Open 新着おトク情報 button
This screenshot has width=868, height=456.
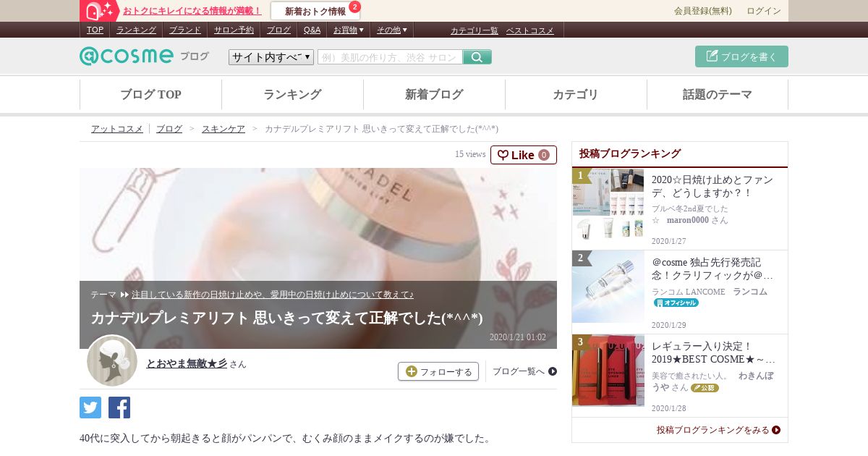(x=315, y=11)
